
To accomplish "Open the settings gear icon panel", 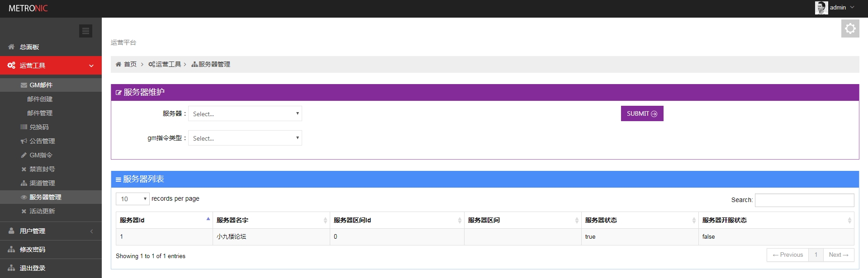I will point(850,29).
